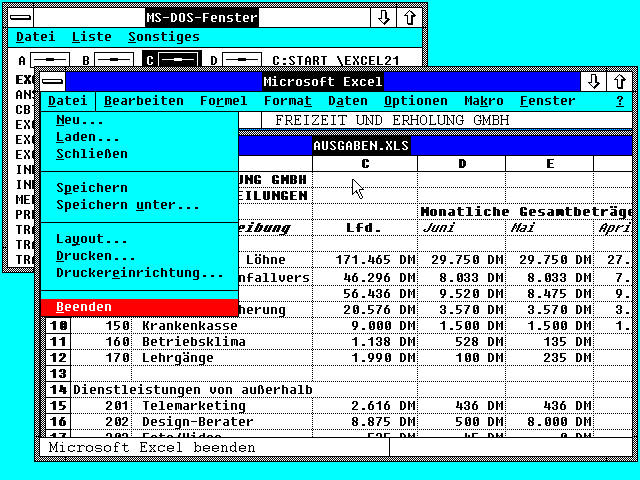
Task: Choose Druckereinrichtung... menu entry
Action: [x=140, y=273]
